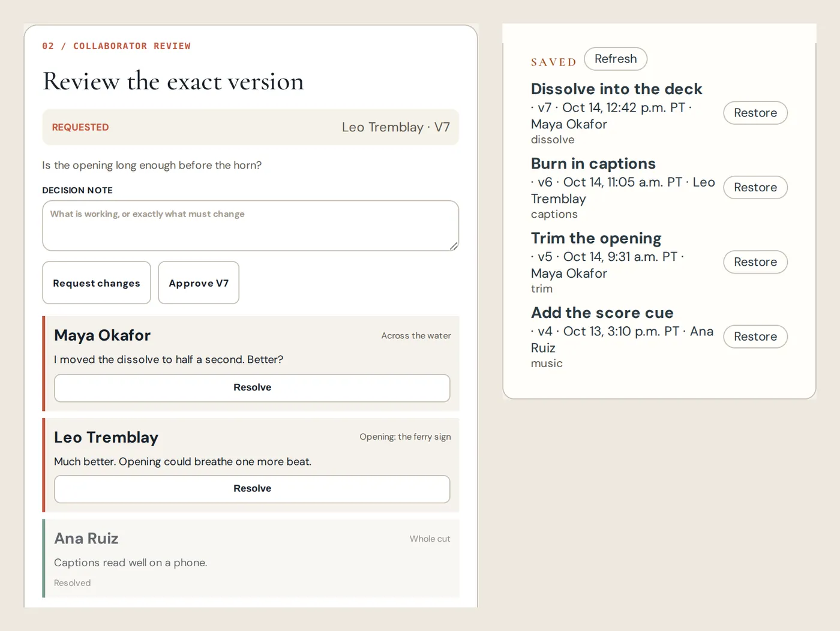The width and height of the screenshot is (840, 631).
Task: Click the Request changes button
Action: tap(97, 283)
